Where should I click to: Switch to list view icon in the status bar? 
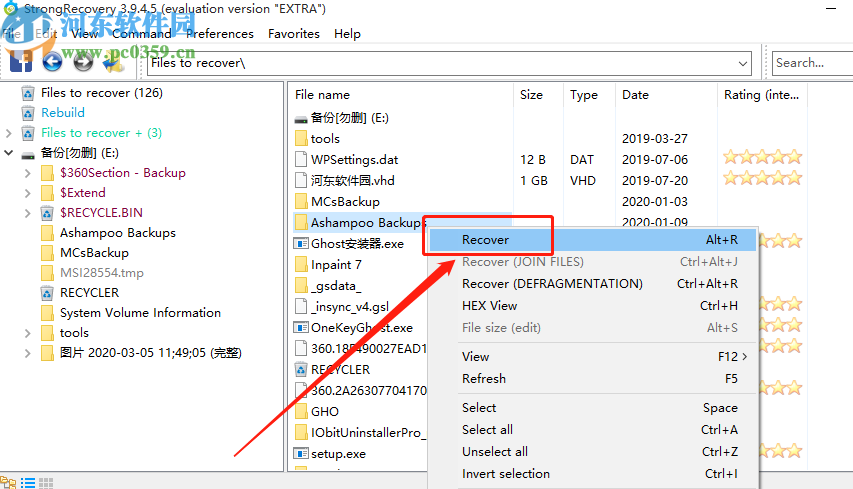[28, 482]
